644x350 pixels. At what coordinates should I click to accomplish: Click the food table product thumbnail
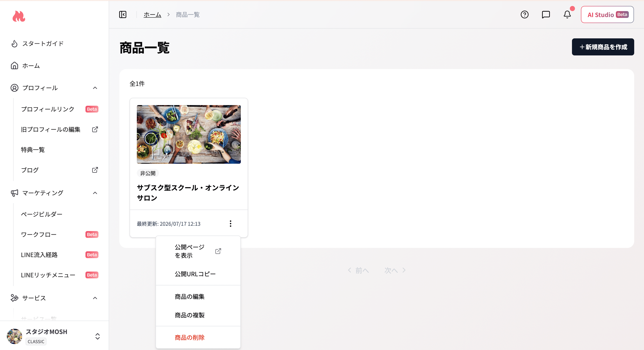[189, 134]
